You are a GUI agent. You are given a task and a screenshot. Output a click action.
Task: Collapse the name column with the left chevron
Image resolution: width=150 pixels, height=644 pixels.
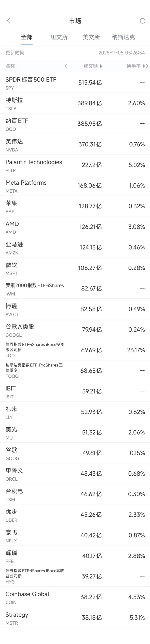point(65,66)
